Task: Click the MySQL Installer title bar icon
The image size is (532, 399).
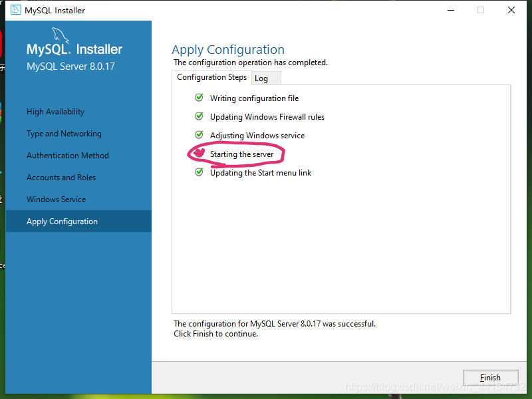Action: pyautogui.click(x=16, y=10)
